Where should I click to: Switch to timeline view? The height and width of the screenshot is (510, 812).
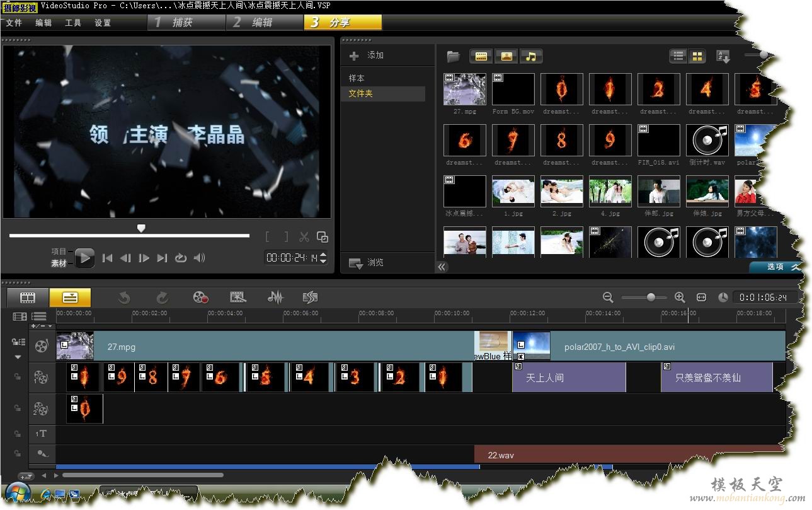(x=70, y=298)
